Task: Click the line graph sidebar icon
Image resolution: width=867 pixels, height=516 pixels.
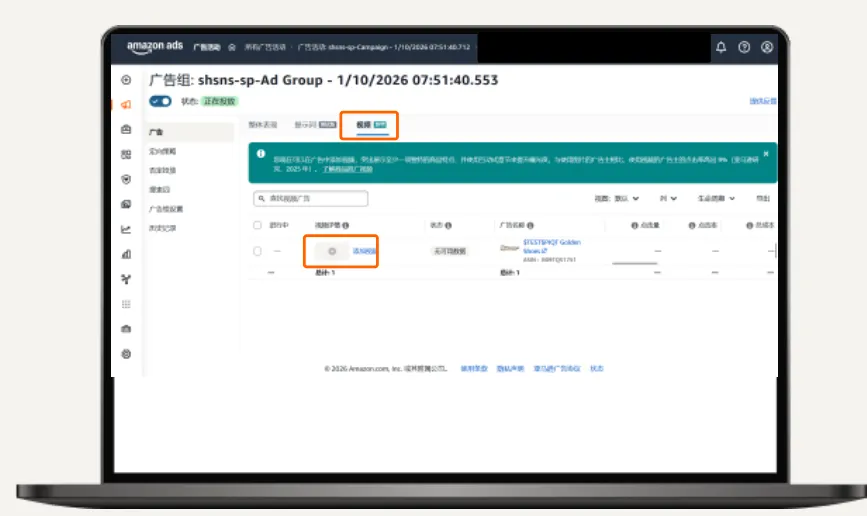Action: tap(126, 229)
